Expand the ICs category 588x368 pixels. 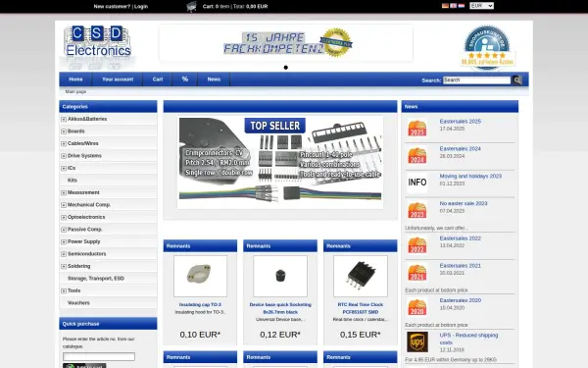pos(64,168)
